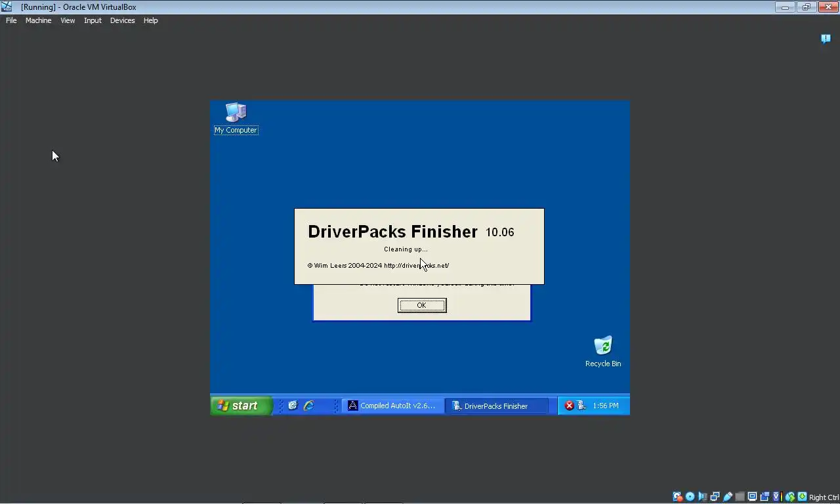Click optical disk status icon
This screenshot has width=840, height=504.
pyautogui.click(x=690, y=497)
